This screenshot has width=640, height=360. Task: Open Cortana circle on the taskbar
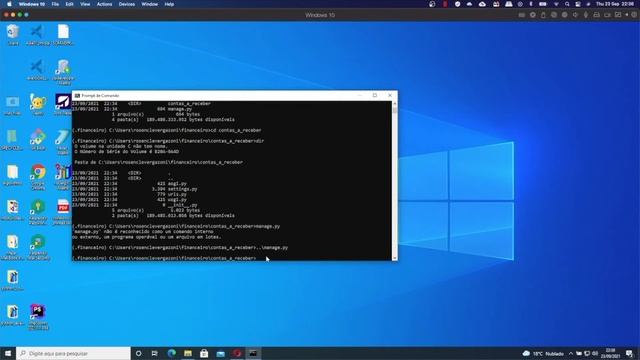click(138, 353)
